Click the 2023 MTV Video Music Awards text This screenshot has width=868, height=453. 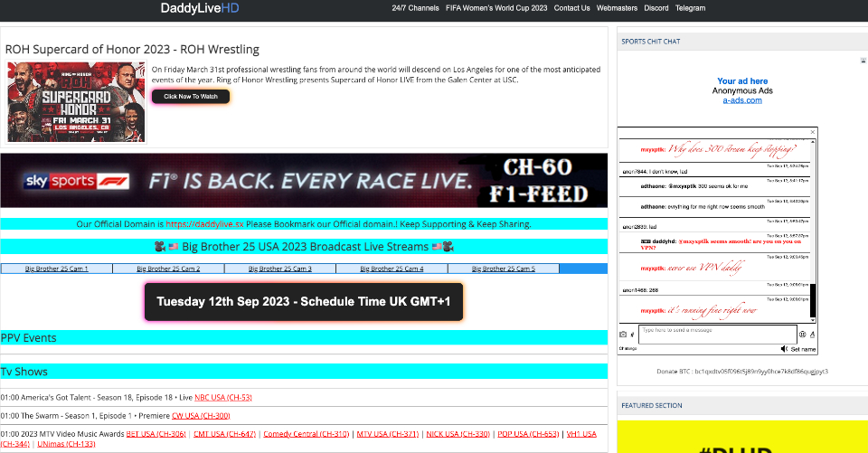pyautogui.click(x=73, y=434)
